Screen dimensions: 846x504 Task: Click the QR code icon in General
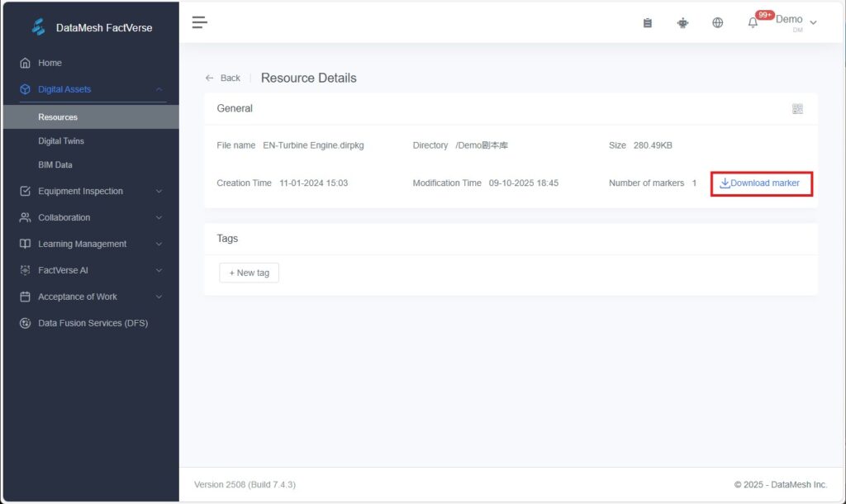click(797, 109)
